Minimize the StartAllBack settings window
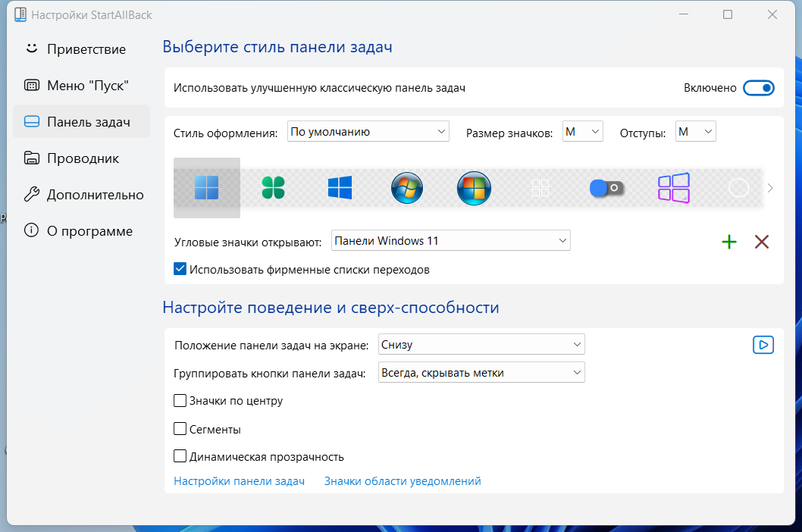This screenshot has width=802, height=532. [683, 15]
